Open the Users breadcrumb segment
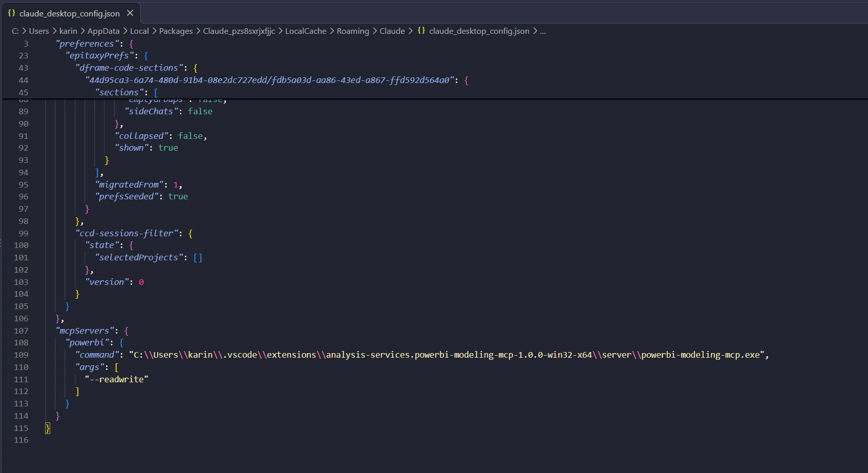 [x=39, y=31]
